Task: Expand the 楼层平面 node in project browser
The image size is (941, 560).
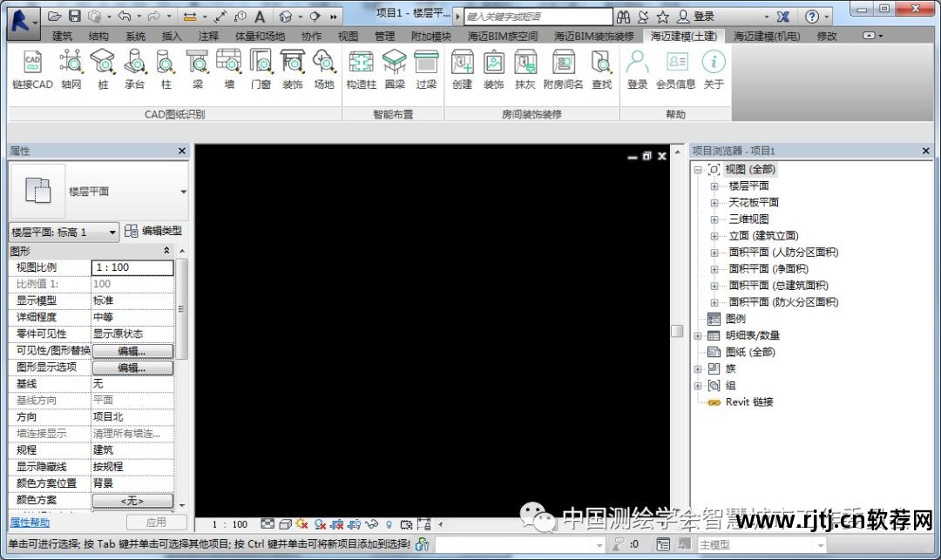Action: click(714, 186)
